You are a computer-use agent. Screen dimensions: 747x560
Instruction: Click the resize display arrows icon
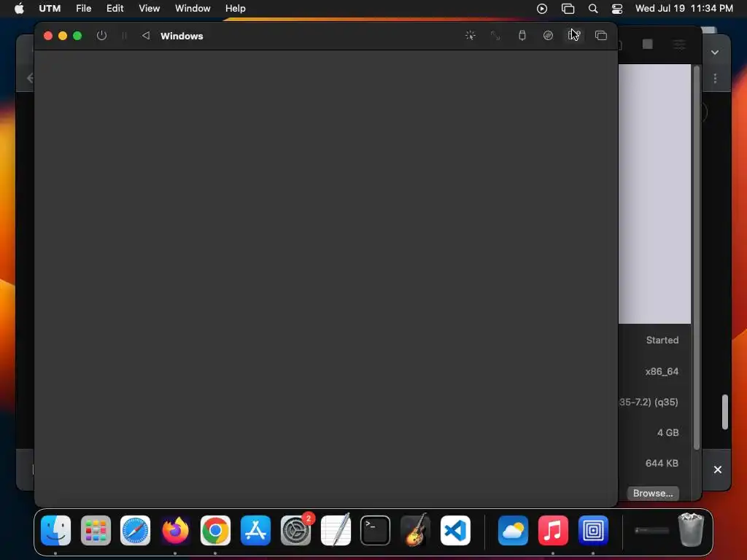click(495, 36)
